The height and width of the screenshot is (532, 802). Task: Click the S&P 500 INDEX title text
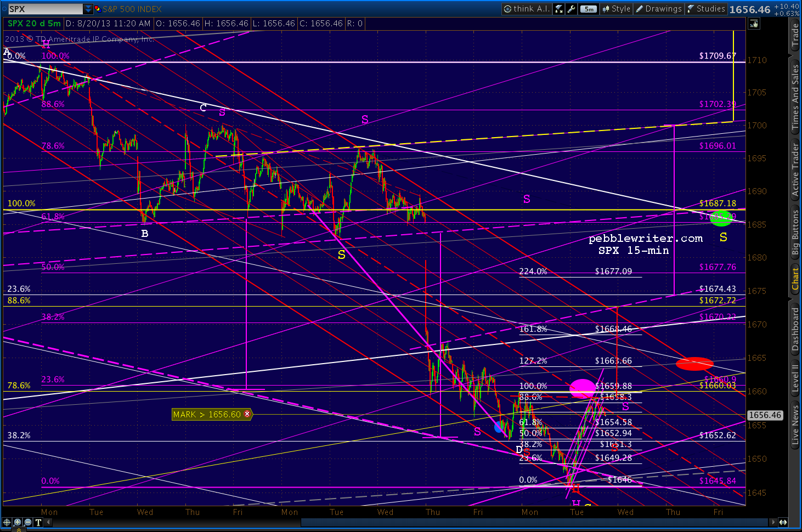[132, 9]
